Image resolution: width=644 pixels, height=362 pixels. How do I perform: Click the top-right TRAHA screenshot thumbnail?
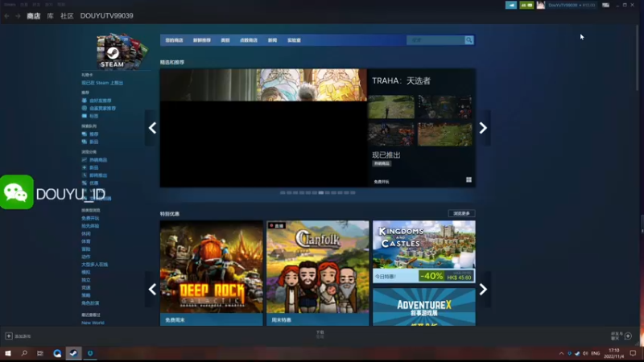pyautogui.click(x=445, y=107)
